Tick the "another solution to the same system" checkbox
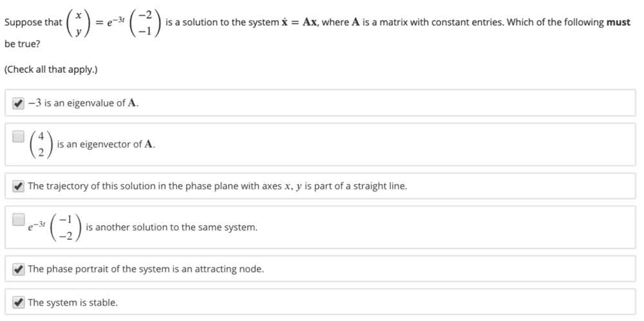 [x=19, y=220]
